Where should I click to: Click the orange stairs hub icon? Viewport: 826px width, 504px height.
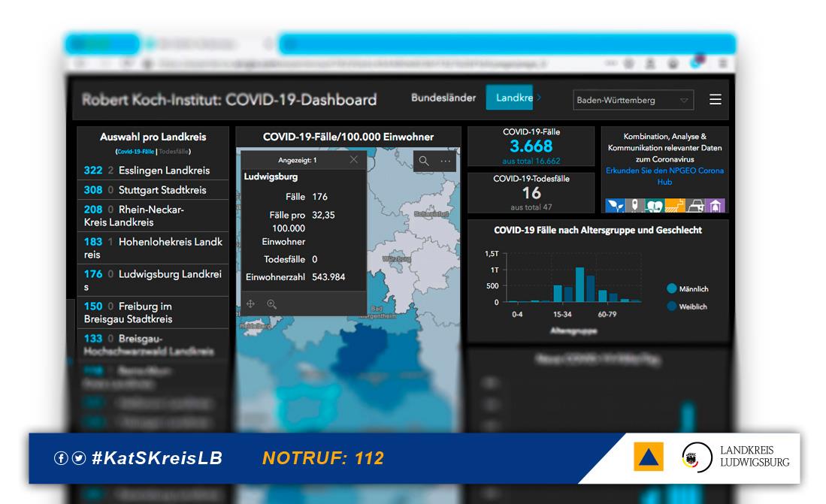(x=675, y=205)
